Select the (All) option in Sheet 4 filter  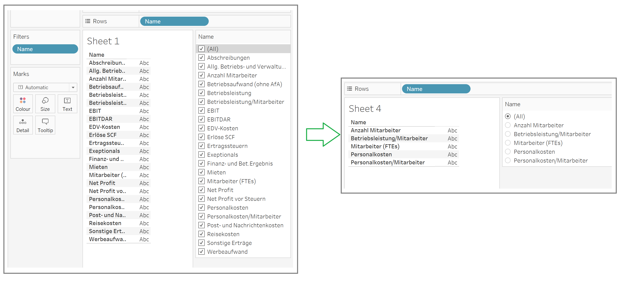(508, 116)
